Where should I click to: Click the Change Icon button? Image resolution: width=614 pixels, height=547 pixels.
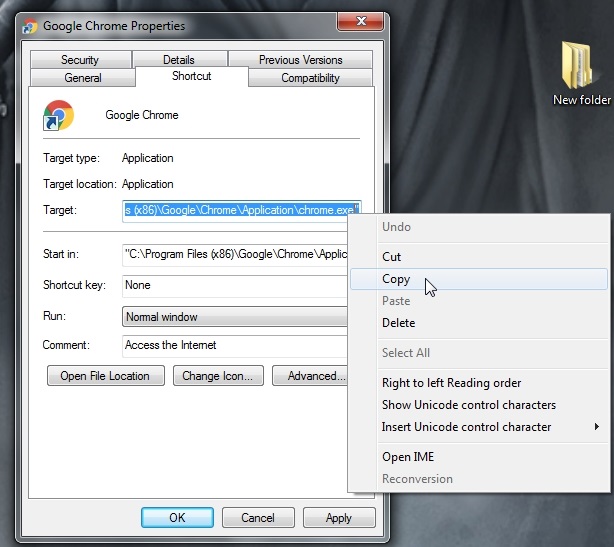[218, 376]
